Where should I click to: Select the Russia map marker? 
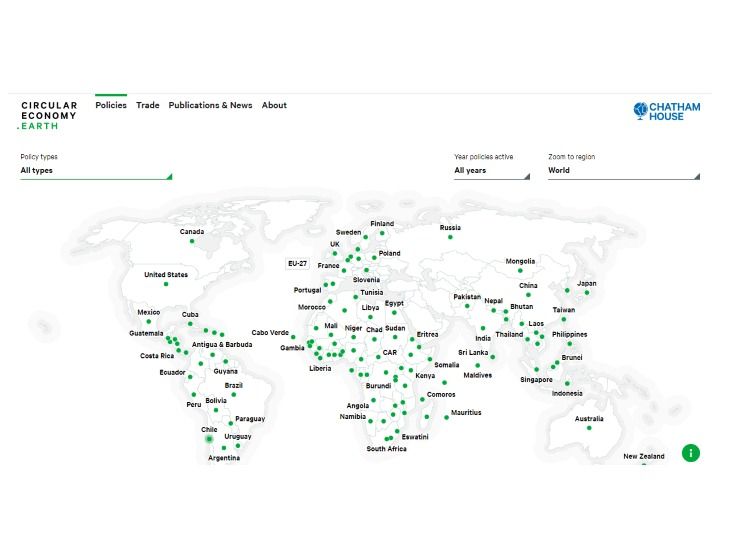450,237
